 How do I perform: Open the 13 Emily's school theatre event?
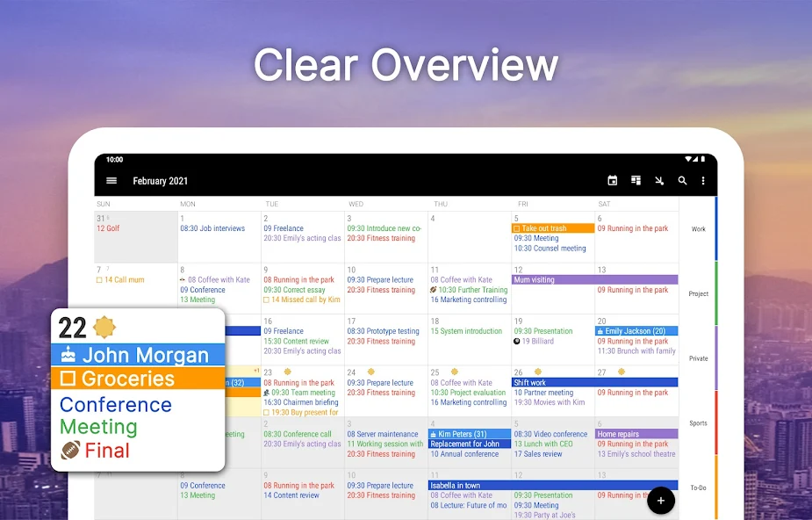[636, 454]
